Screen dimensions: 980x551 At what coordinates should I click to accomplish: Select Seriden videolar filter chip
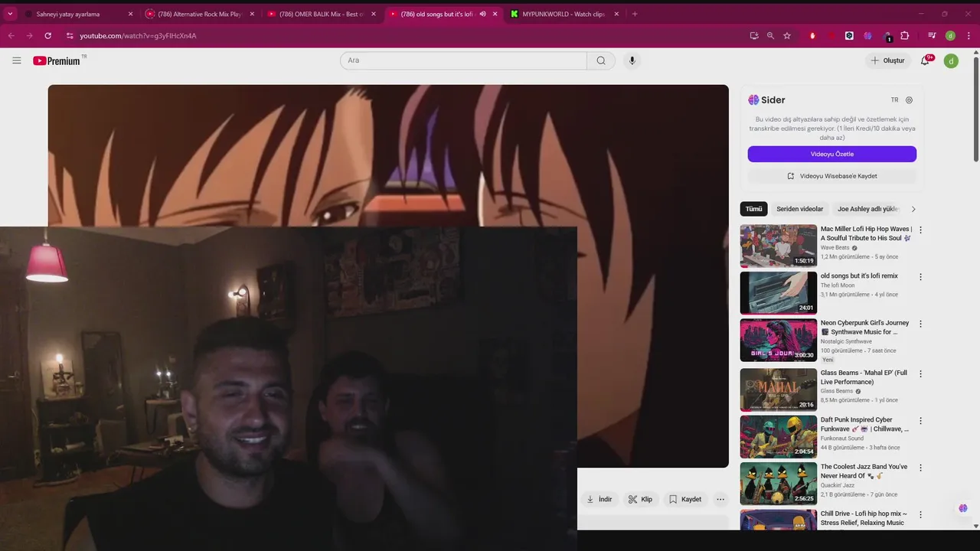click(x=800, y=209)
